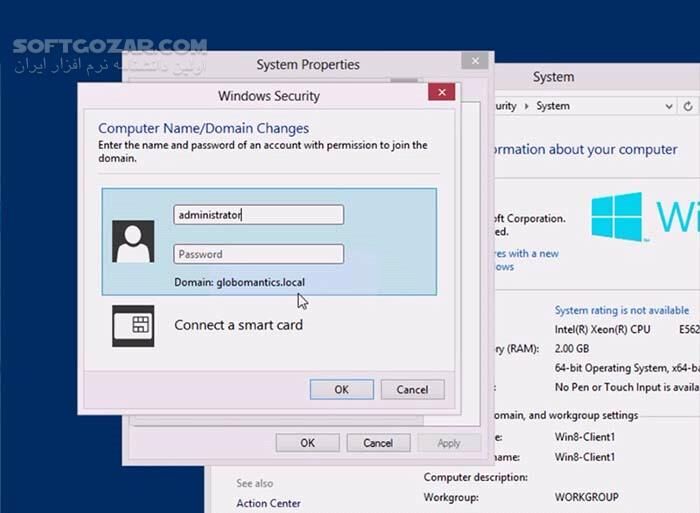Open the address bar history dropdown

[x=669, y=106]
